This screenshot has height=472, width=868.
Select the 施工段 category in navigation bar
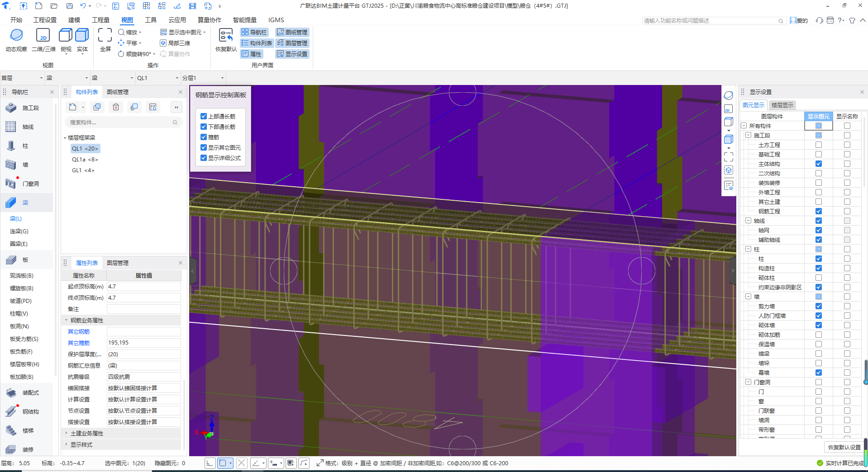pyautogui.click(x=27, y=108)
